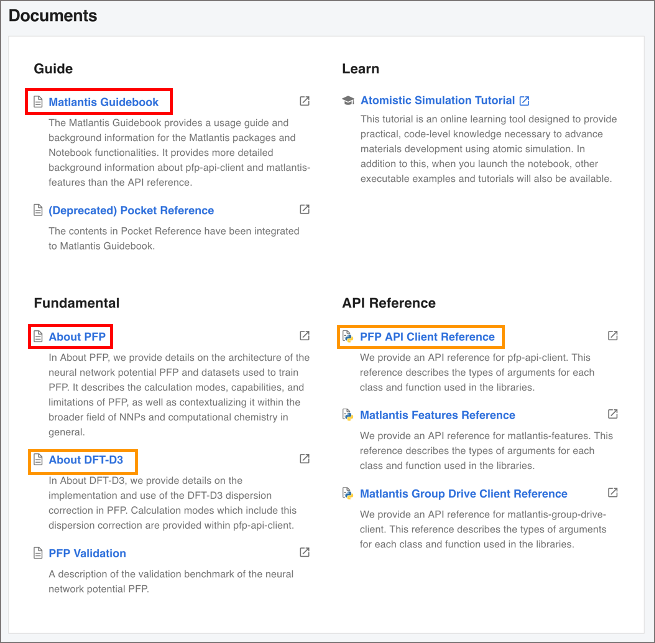The height and width of the screenshot is (643, 655).
Task: Click external-link icon beside Matlantis Guidebook
Action: click(305, 101)
